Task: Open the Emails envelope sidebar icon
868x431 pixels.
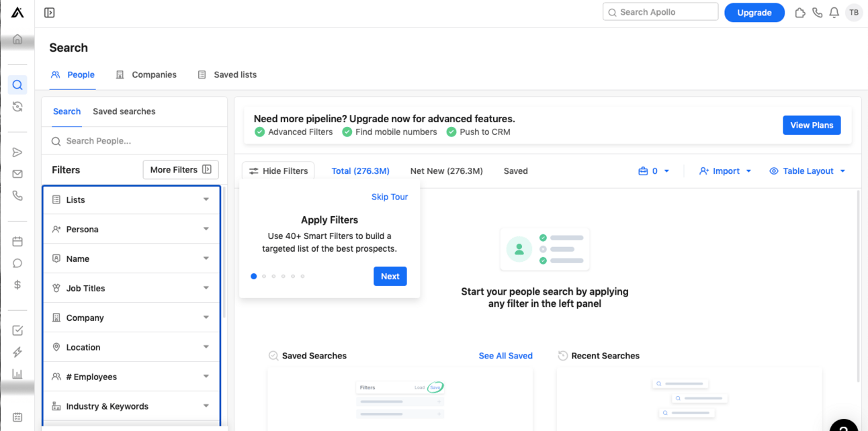Action: point(17,174)
